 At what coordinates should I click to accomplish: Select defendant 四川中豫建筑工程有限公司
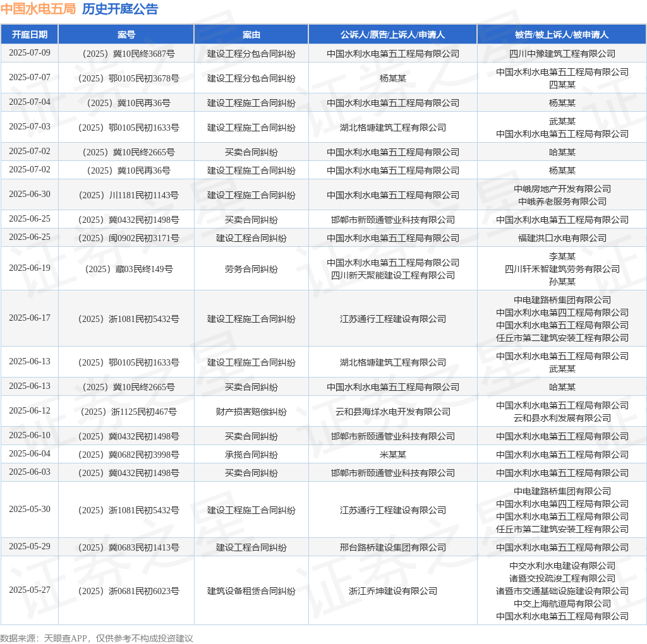562,54
